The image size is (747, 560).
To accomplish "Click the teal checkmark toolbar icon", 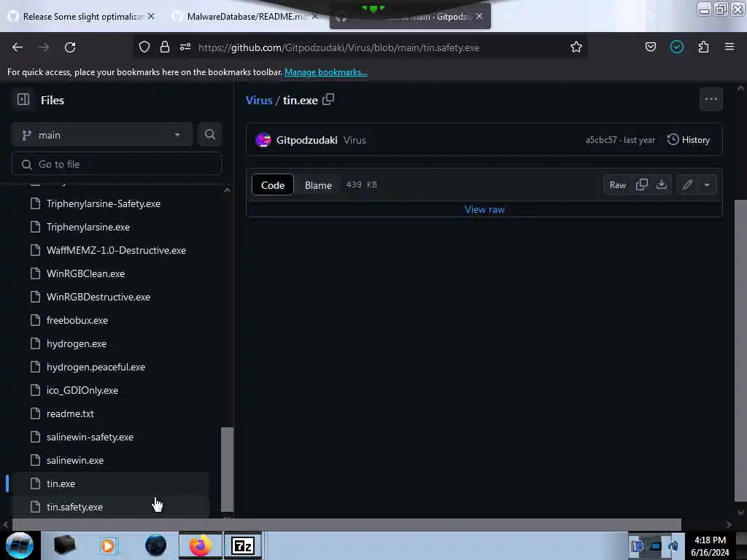I will tap(676, 47).
